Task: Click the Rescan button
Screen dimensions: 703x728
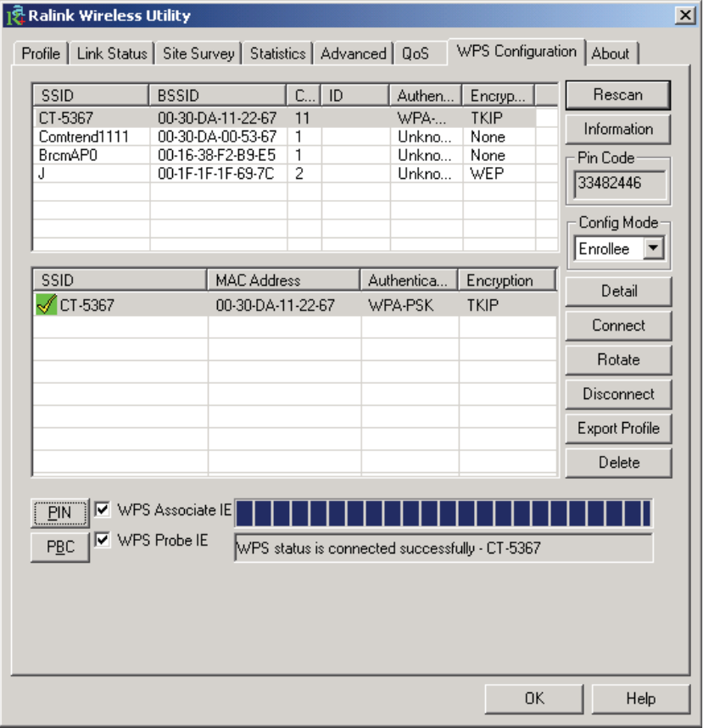Action: click(x=618, y=95)
